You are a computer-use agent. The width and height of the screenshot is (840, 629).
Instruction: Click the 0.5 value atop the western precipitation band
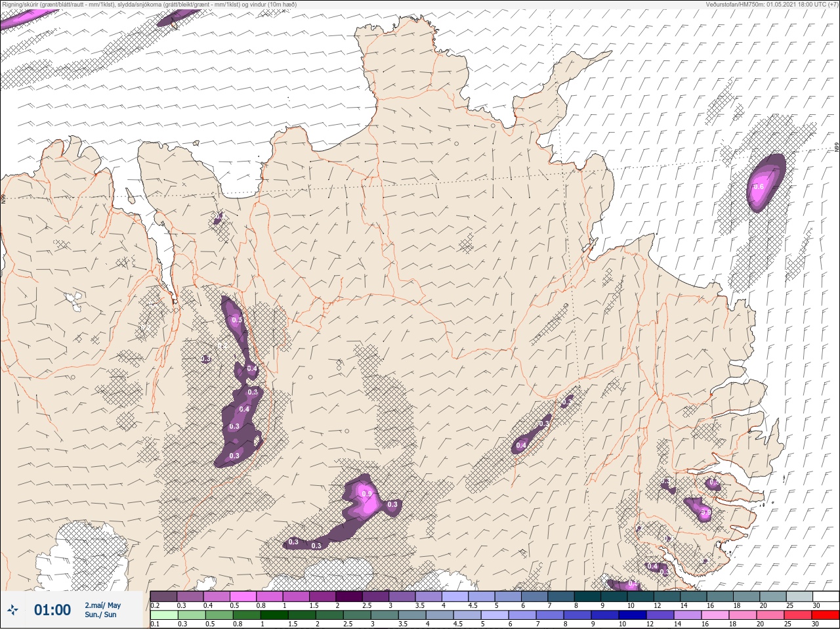coord(237,320)
